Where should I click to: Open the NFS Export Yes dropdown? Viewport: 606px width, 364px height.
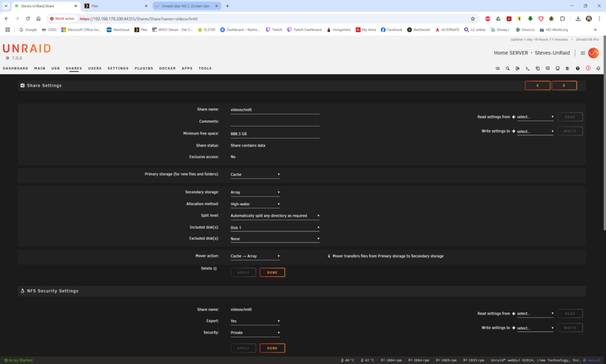tap(255, 321)
